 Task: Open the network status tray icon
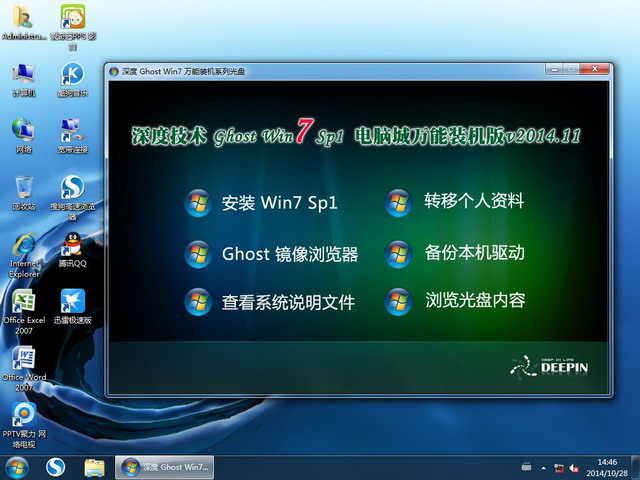point(559,468)
